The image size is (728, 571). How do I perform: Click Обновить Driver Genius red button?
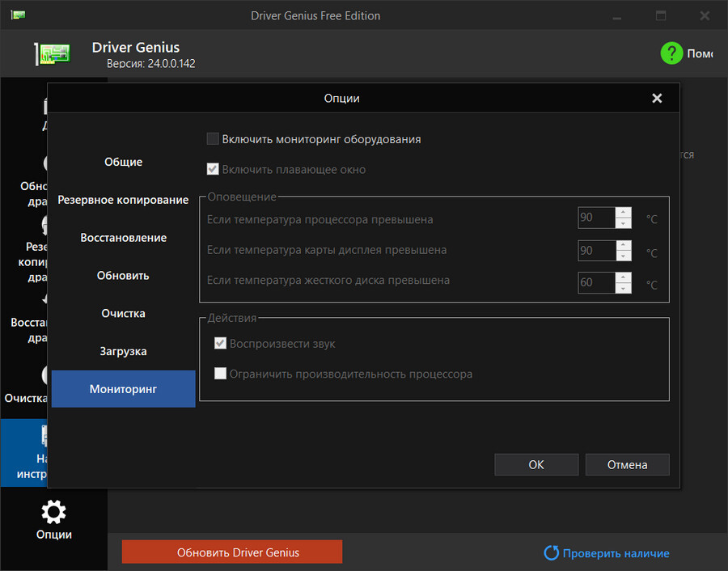(x=232, y=552)
